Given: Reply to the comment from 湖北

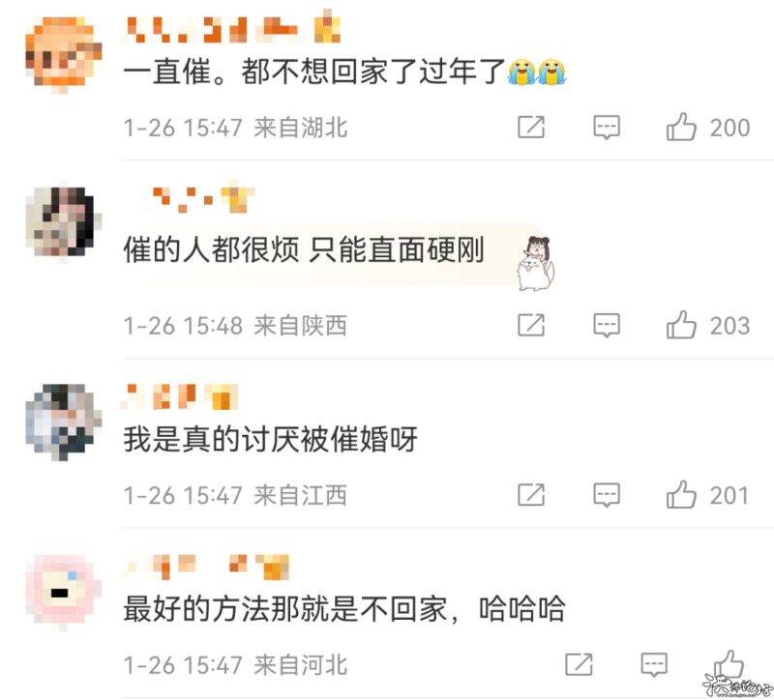Looking at the screenshot, I should [607, 128].
